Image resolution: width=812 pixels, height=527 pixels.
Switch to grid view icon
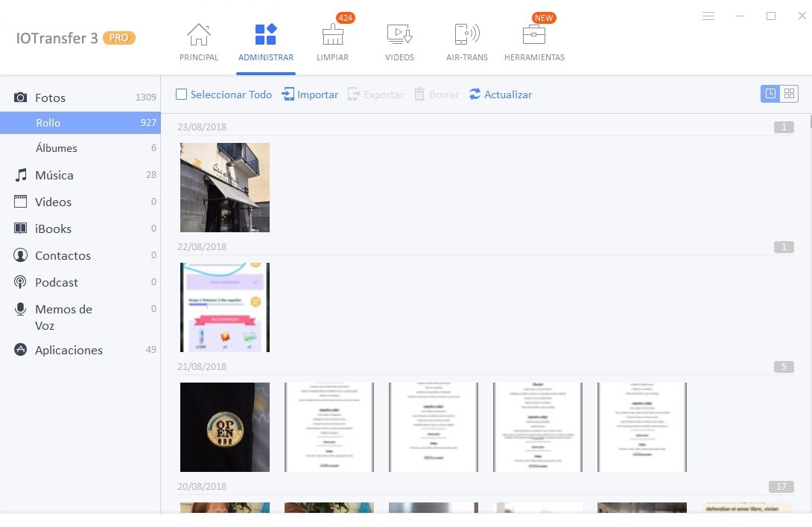click(789, 94)
